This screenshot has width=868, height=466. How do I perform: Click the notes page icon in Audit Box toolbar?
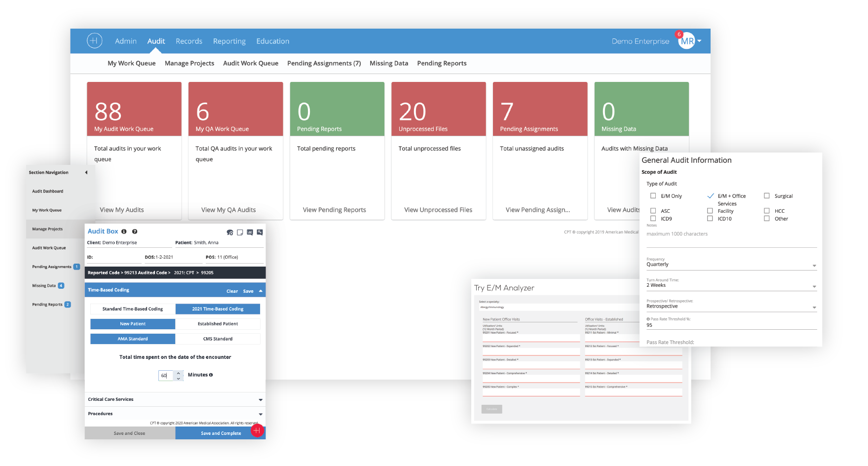(x=240, y=232)
